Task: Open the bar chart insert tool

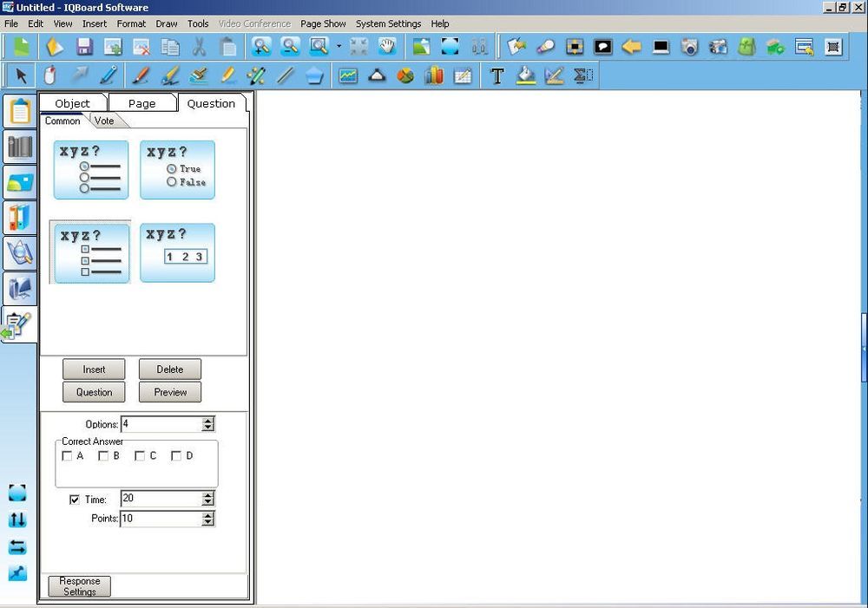Action: tap(433, 75)
